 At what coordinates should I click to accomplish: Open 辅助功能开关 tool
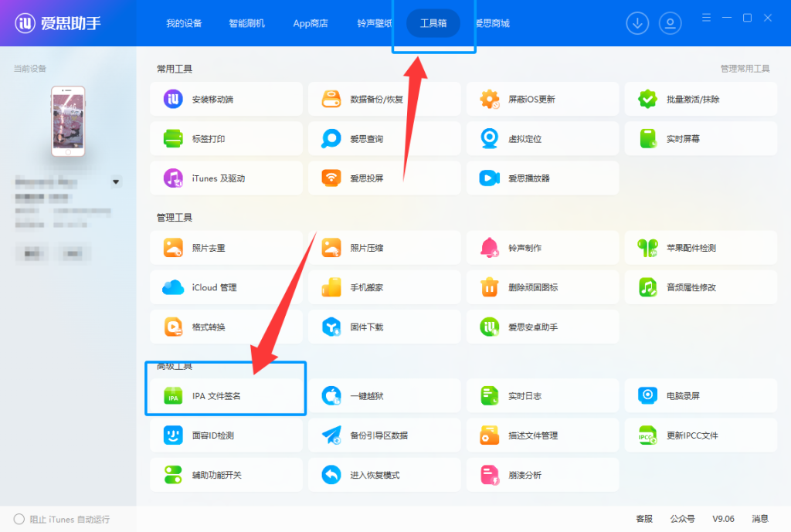click(x=226, y=475)
